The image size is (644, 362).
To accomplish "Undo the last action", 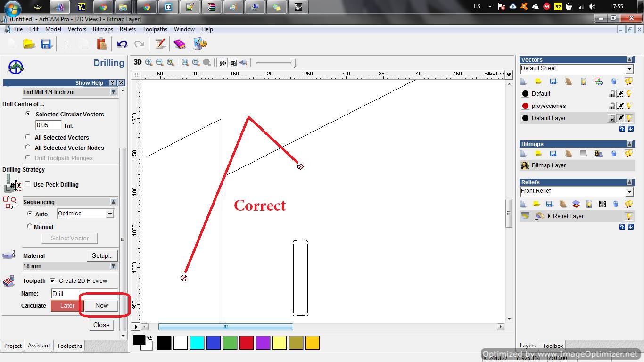I will tap(122, 44).
